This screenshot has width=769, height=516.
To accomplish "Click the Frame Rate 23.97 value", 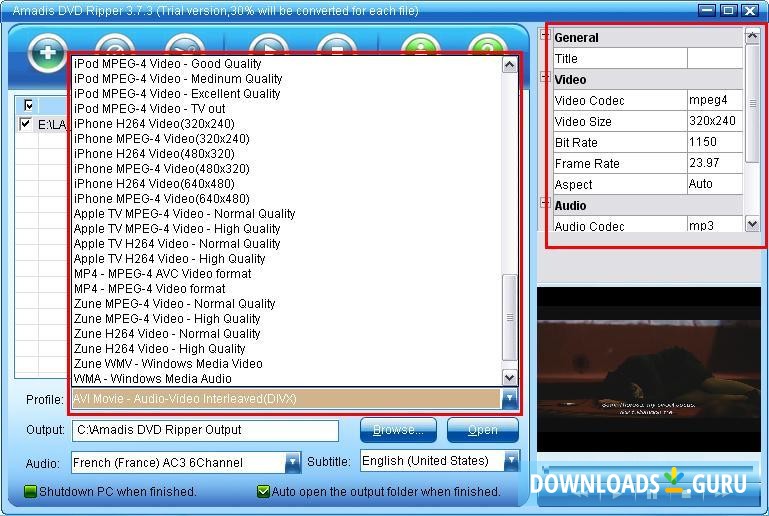I will click(x=715, y=163).
